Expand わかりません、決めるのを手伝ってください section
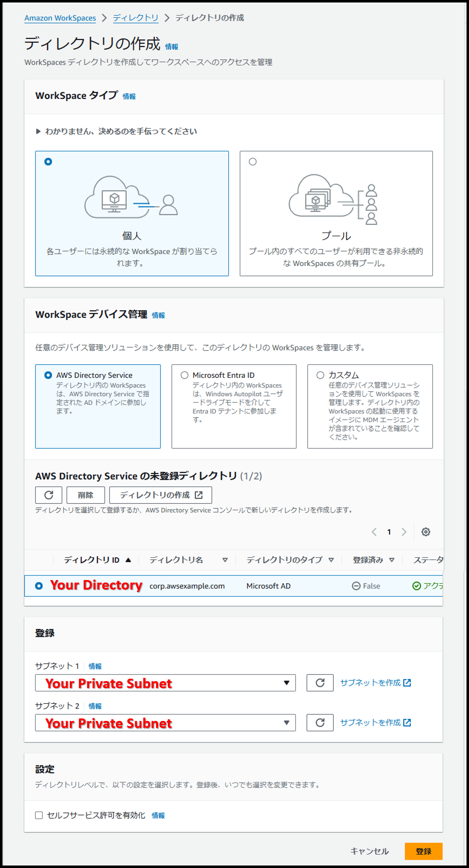Viewport: 469px width, 868px height. (x=117, y=131)
